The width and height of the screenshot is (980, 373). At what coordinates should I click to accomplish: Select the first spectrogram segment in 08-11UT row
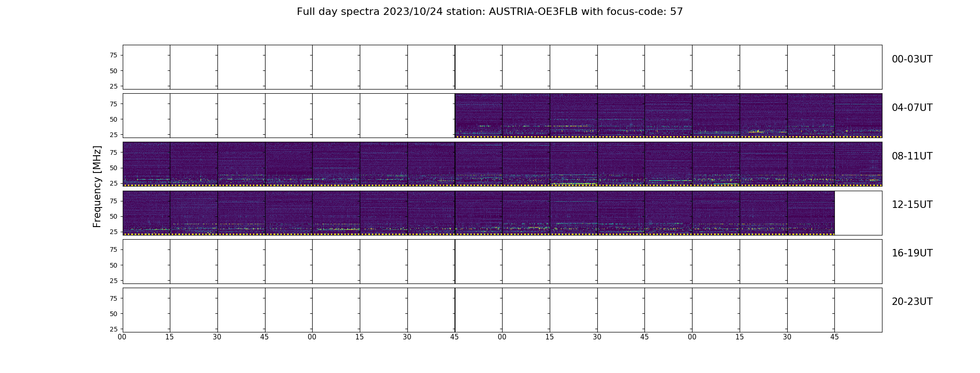(x=147, y=164)
